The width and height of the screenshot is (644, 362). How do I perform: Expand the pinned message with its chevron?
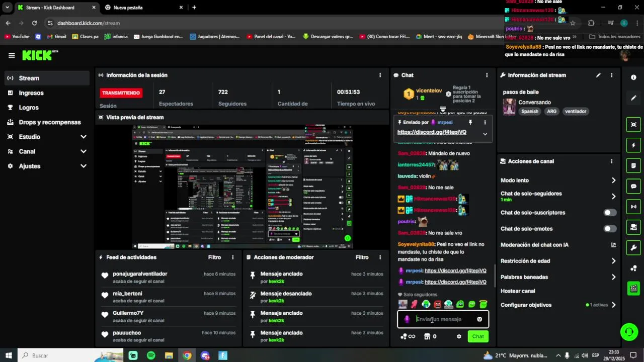485,134
